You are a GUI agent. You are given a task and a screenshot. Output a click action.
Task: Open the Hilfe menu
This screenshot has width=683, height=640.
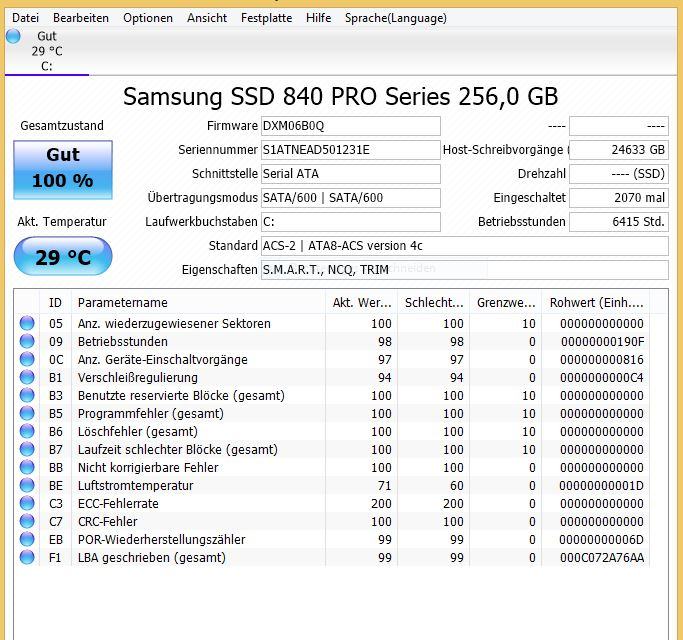(x=318, y=18)
